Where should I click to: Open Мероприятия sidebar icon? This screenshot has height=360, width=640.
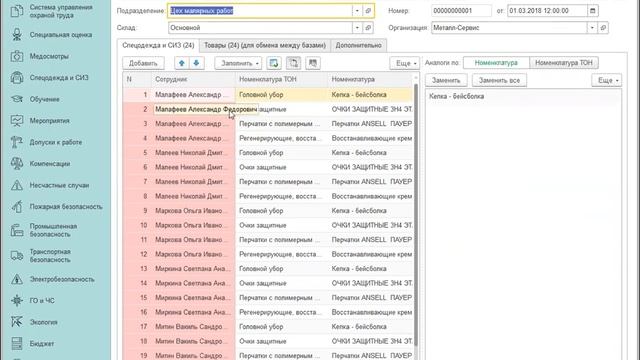(x=17, y=121)
